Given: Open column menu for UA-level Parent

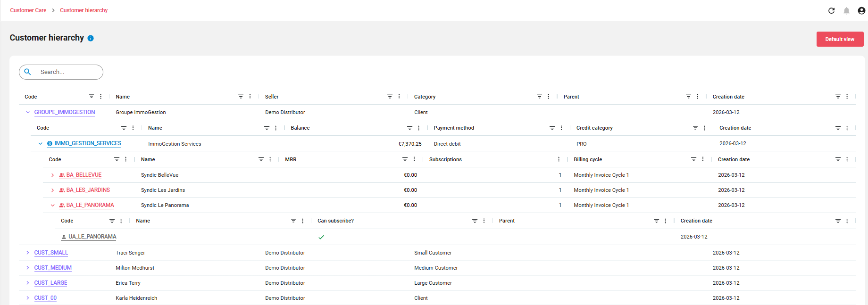Looking at the screenshot, I should [x=666, y=221].
